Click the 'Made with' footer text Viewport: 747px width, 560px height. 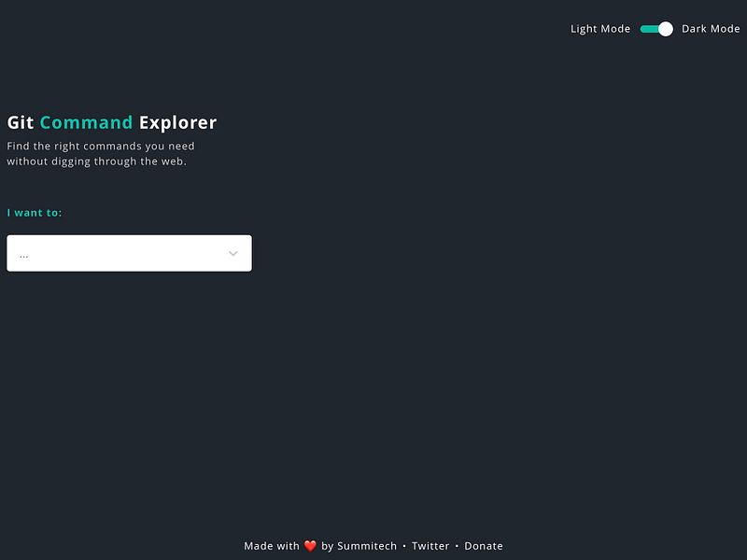273,545
